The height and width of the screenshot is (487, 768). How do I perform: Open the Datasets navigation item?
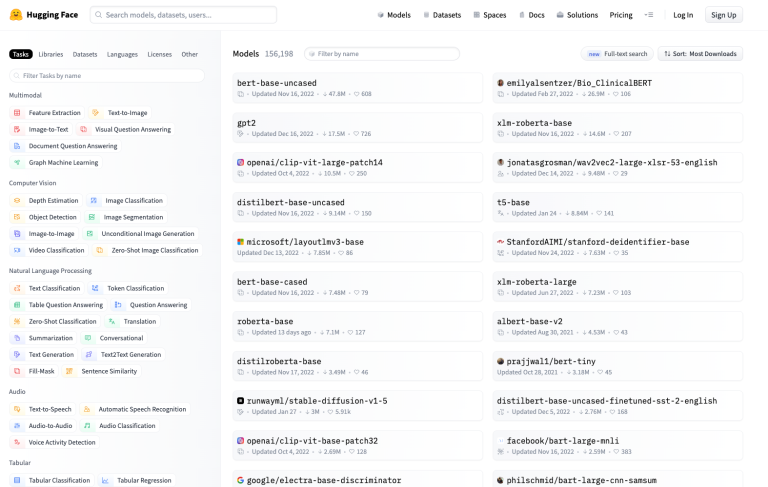441,15
